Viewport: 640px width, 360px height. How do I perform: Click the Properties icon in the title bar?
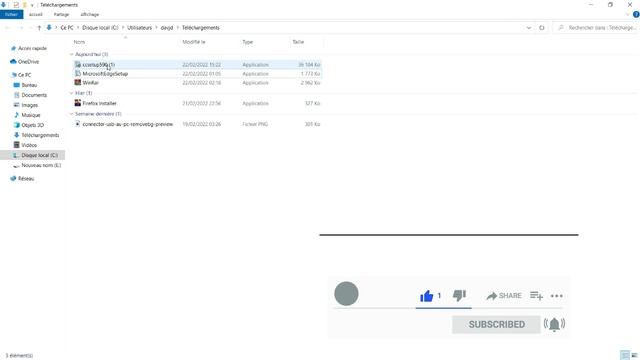(16, 5)
